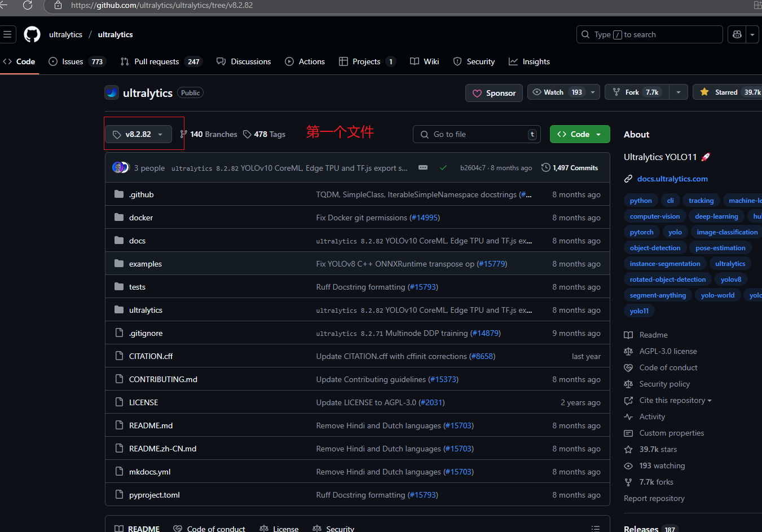Open pull request #14995 link
This screenshot has width=762, height=532.
[425, 218]
